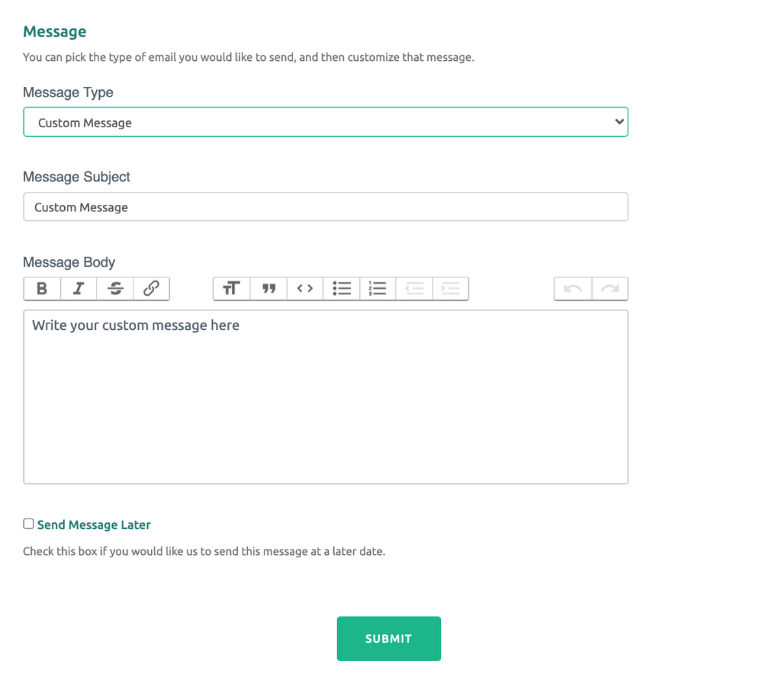Redo the last undone edit
The height and width of the screenshot is (700, 778).
(610, 288)
